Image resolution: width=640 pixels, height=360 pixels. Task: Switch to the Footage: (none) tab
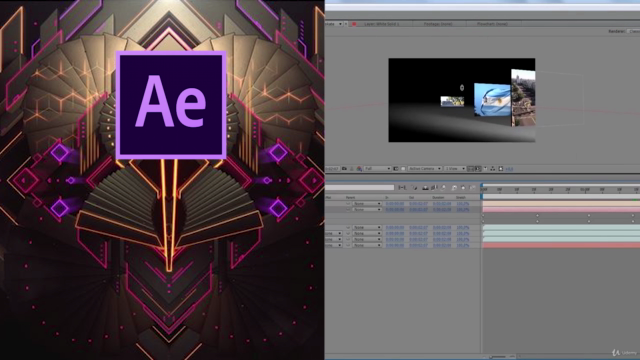pos(438,24)
